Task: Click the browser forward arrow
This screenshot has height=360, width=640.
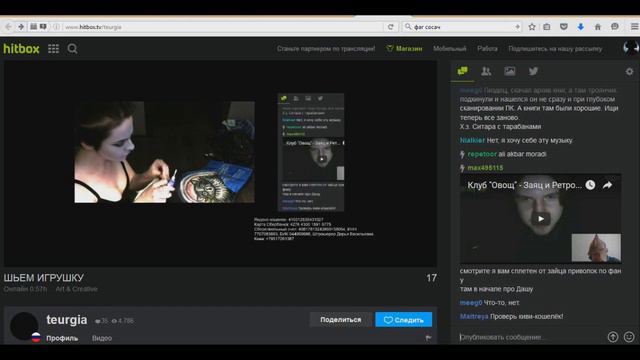Action: pos(21,27)
